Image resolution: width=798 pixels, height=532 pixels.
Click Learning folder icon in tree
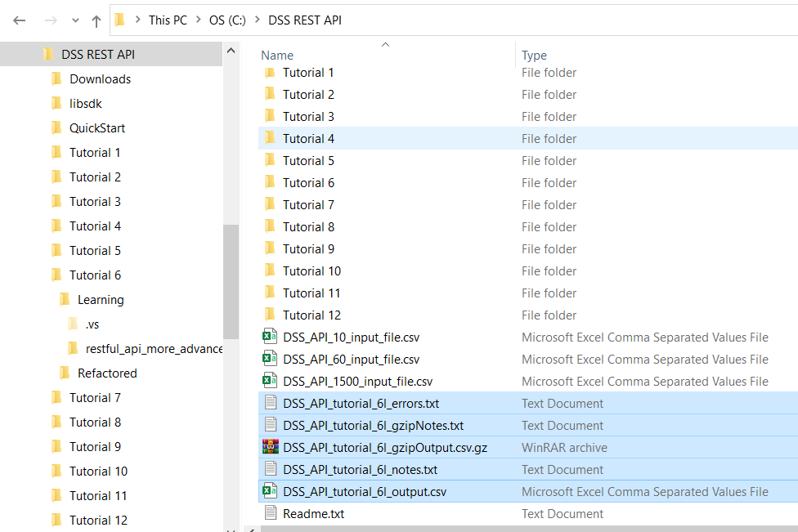pos(65,300)
